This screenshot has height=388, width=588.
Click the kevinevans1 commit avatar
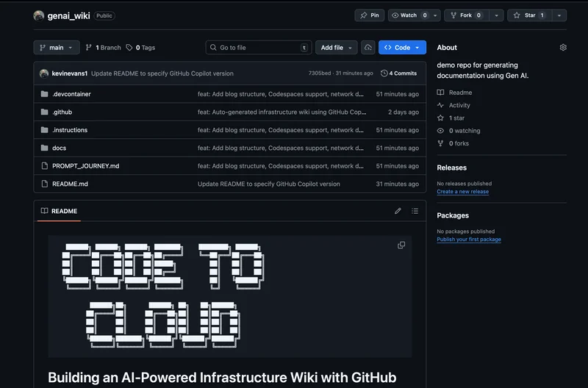[44, 73]
